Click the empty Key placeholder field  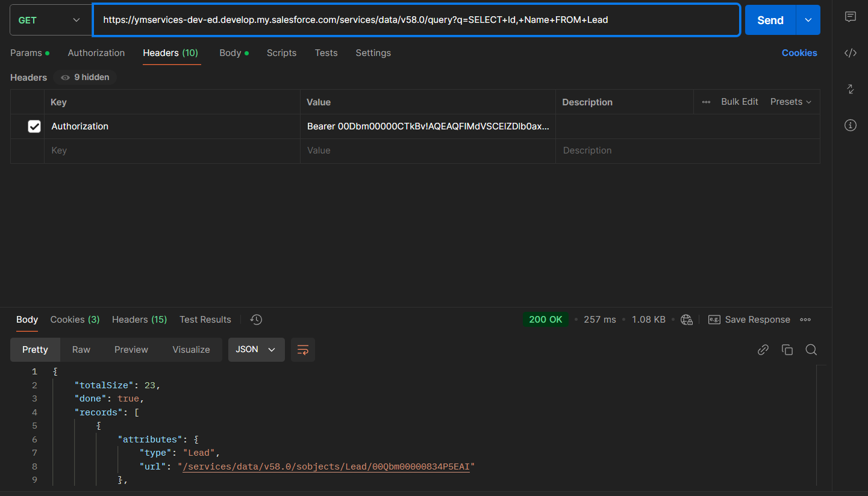(172, 150)
